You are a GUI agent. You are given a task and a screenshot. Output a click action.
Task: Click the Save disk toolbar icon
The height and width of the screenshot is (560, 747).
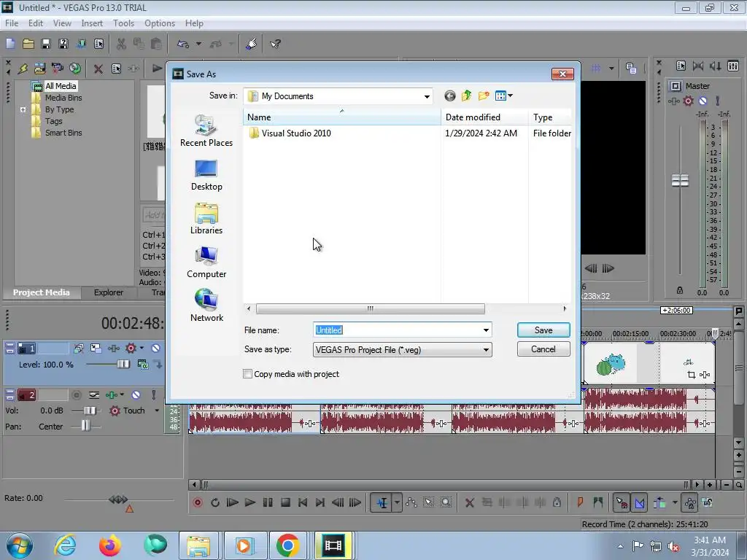46,44
